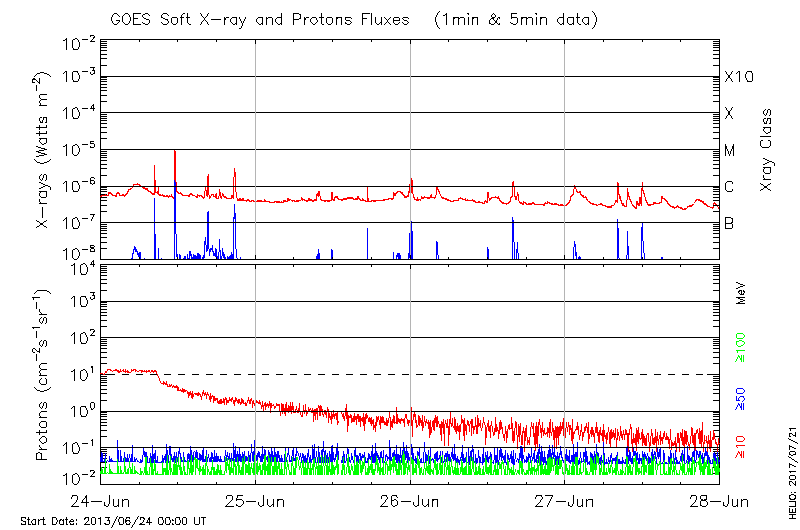Select the 26-Jun date on x-axis
800x530 pixels.
[410, 500]
